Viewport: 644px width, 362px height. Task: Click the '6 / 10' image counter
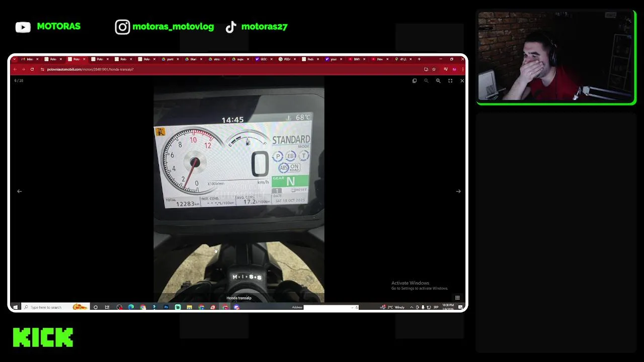[x=19, y=81]
